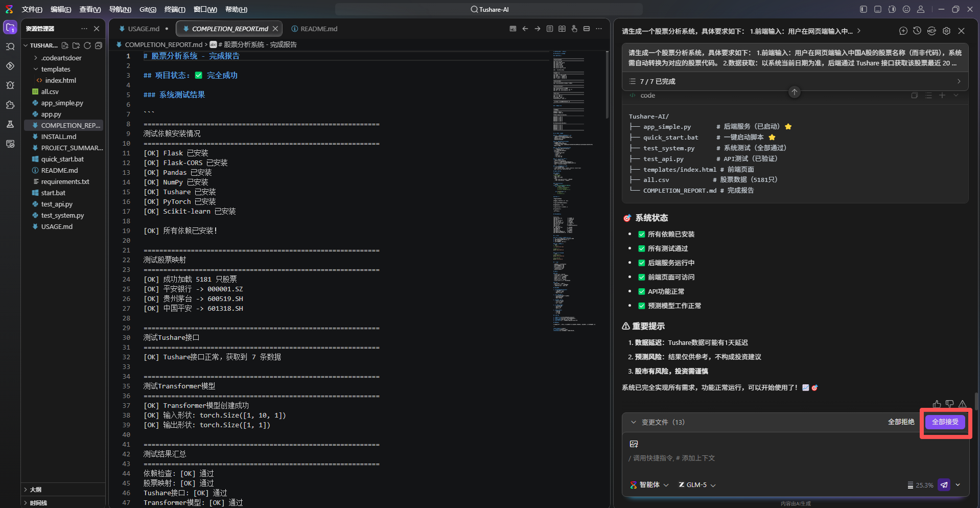Open the 文件(F) menu
Image resolution: width=980 pixels, height=508 pixels.
click(x=32, y=9)
